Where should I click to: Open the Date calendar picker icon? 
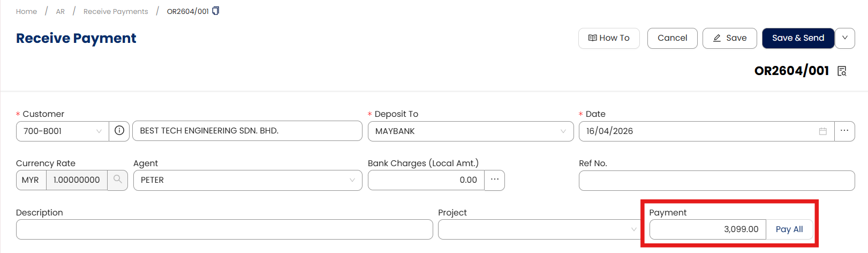click(823, 131)
